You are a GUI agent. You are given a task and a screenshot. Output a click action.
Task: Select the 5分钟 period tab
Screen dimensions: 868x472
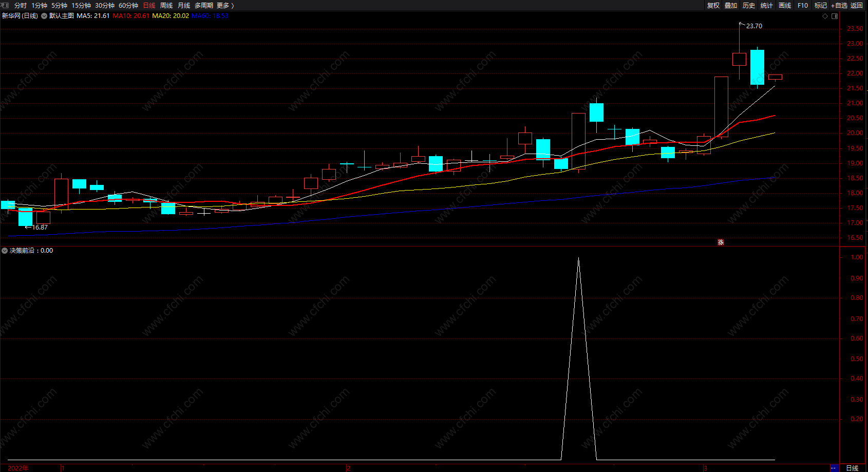point(59,6)
